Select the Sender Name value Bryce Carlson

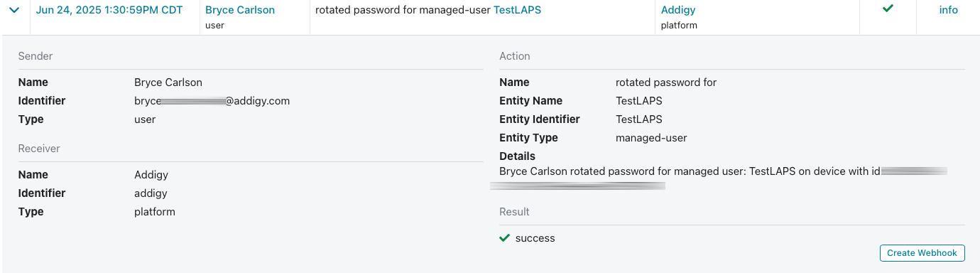(168, 82)
